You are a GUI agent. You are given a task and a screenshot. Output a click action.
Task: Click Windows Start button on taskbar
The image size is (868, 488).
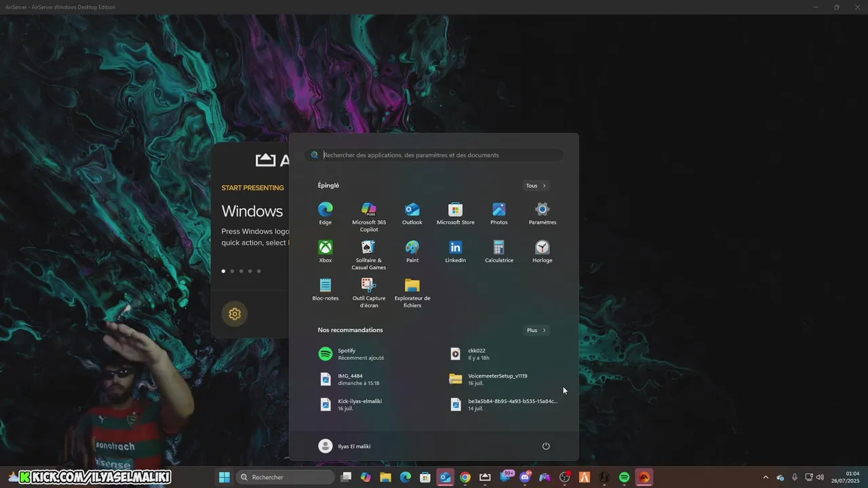(224, 477)
